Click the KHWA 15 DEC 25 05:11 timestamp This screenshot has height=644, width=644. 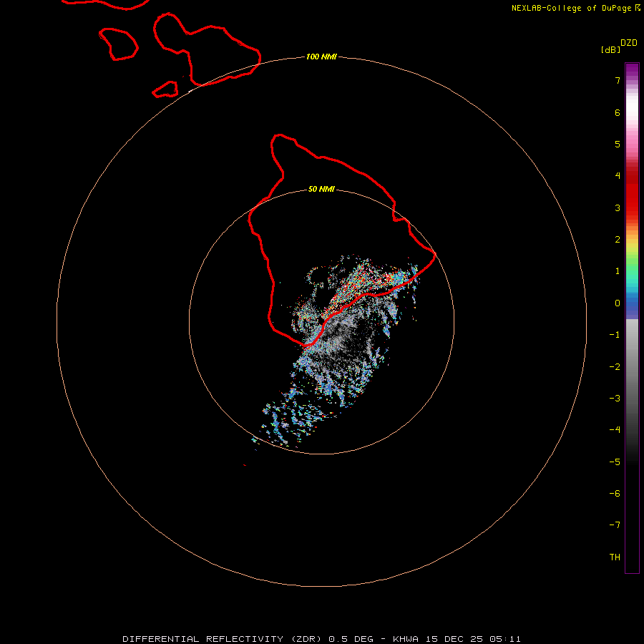click(457, 639)
